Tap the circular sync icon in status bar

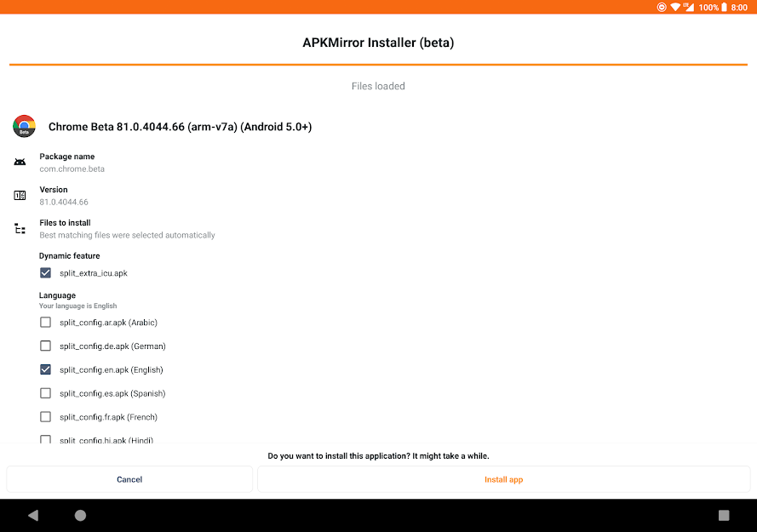click(x=662, y=8)
